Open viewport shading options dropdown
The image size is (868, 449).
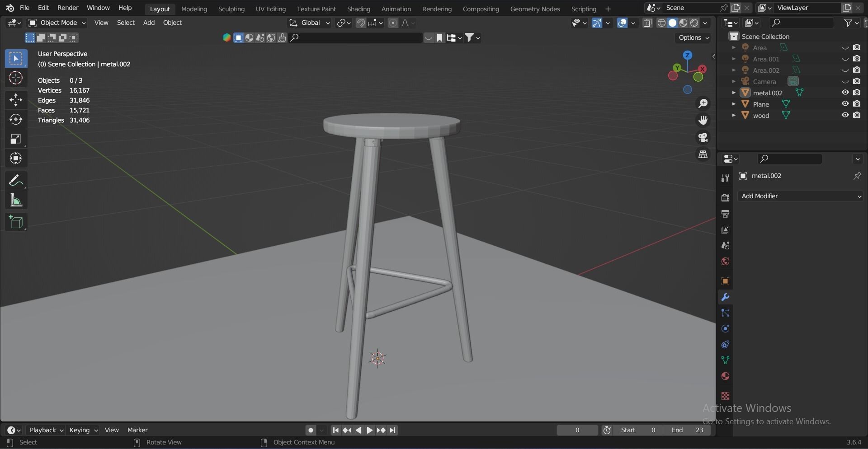[x=706, y=23]
